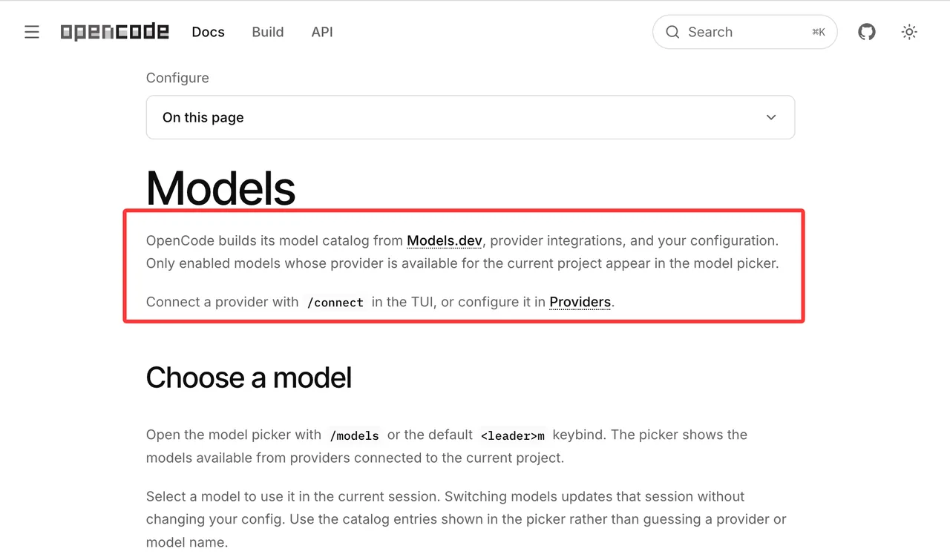
Task: Click the Configure section label
Action: tap(177, 78)
